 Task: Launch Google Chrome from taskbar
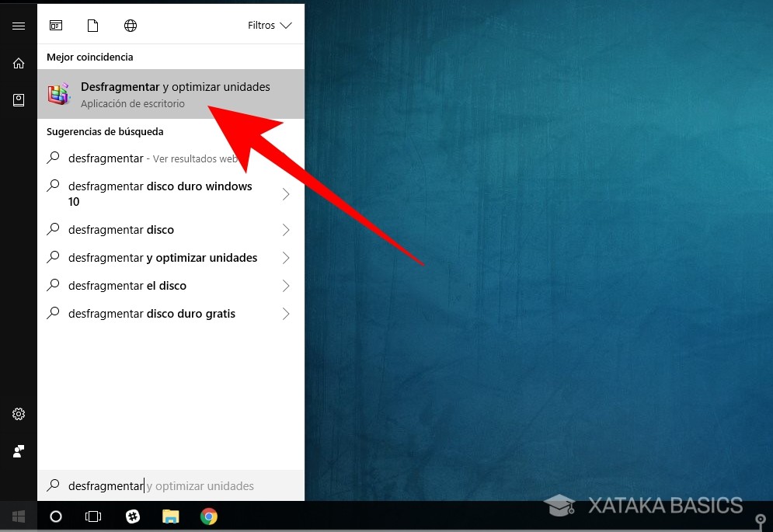click(208, 516)
